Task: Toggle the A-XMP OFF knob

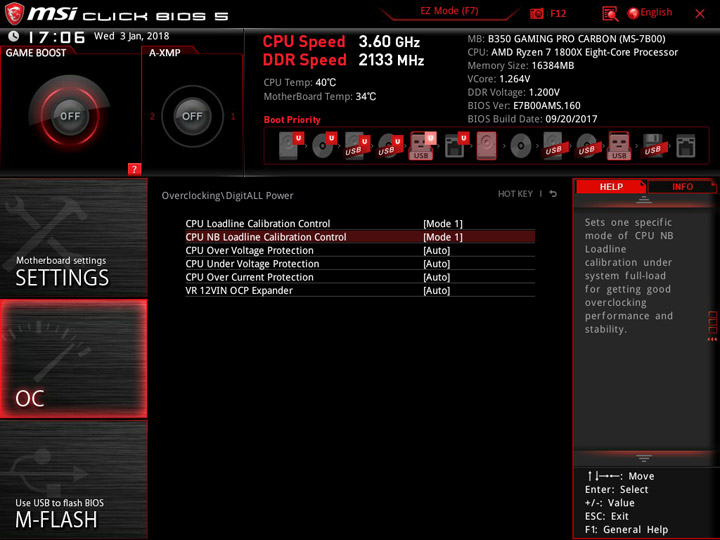Action: (x=192, y=116)
